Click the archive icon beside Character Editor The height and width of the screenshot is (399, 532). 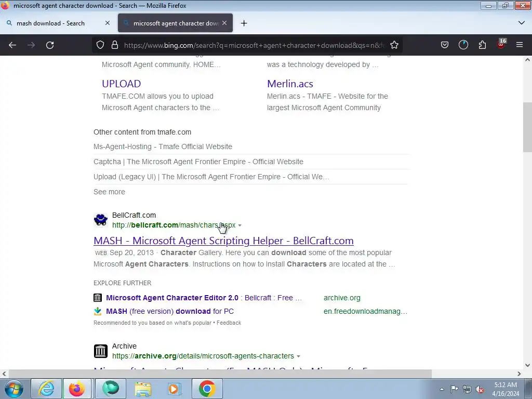[98, 298]
